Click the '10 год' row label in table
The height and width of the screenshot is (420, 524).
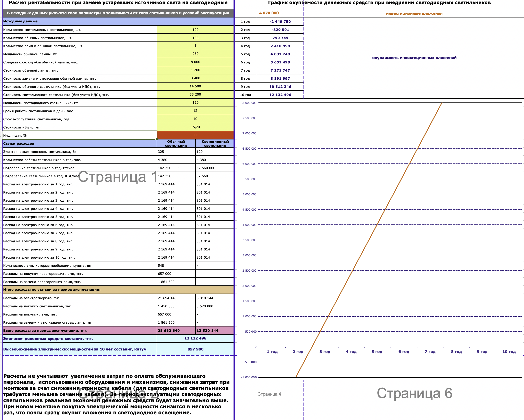pos(246,95)
